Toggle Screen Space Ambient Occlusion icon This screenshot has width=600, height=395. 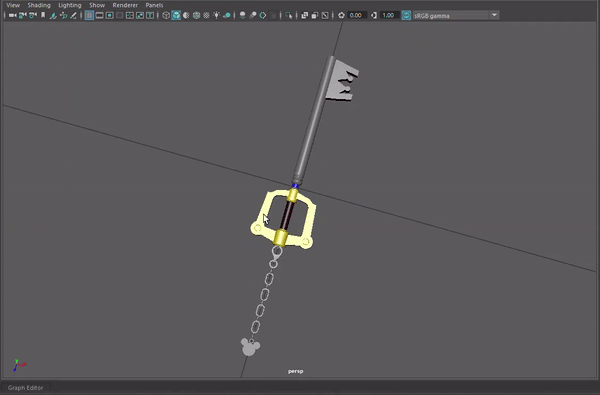tap(242, 15)
